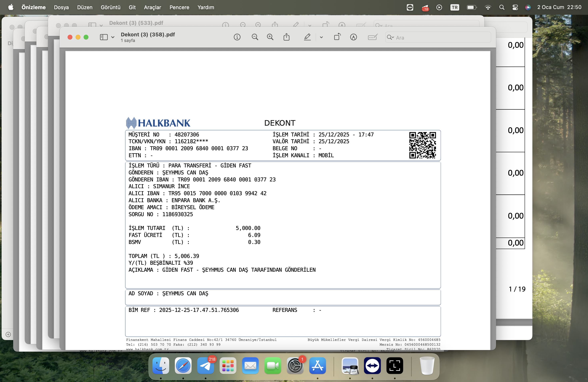
Task: Open Preview app from the Dock
Action: coord(350,365)
